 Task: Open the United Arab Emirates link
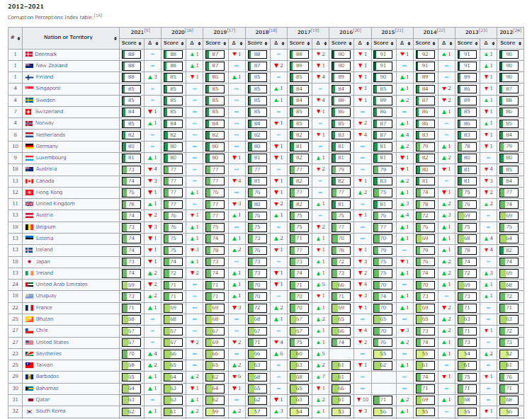tap(62, 285)
